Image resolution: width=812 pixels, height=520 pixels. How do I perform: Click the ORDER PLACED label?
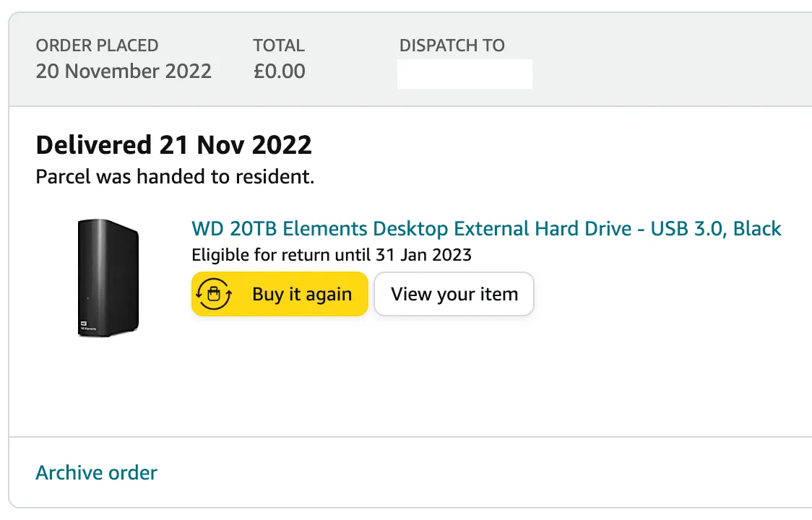(97, 45)
